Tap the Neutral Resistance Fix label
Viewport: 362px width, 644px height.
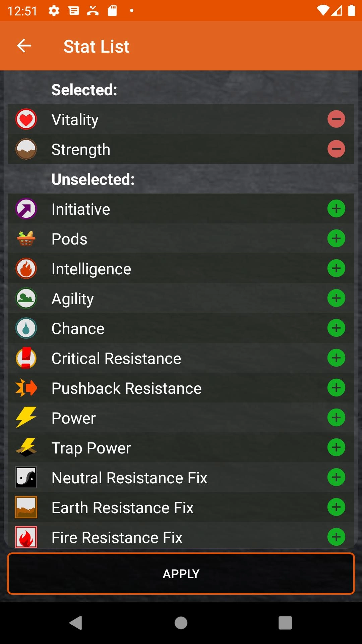coord(129,478)
